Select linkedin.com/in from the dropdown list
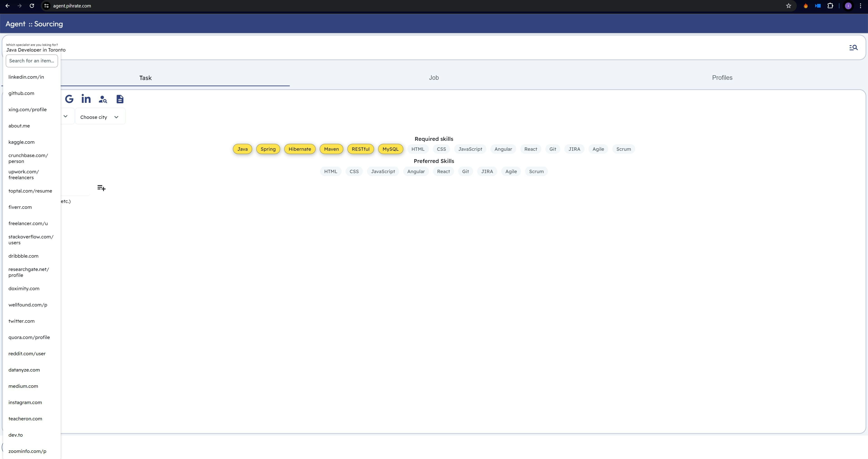The image size is (868, 459). [x=26, y=77]
